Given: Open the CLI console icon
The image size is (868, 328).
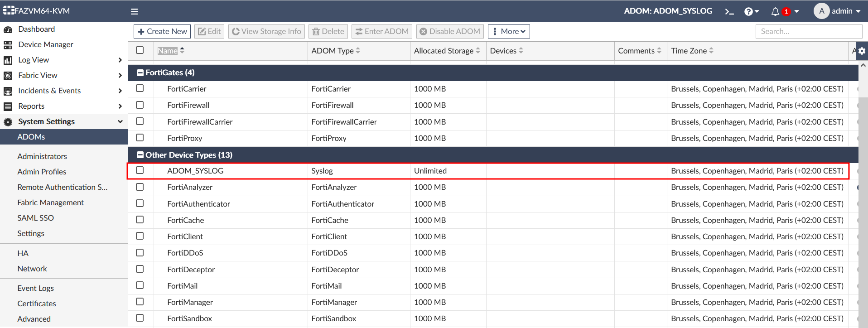Looking at the screenshot, I should (x=729, y=11).
